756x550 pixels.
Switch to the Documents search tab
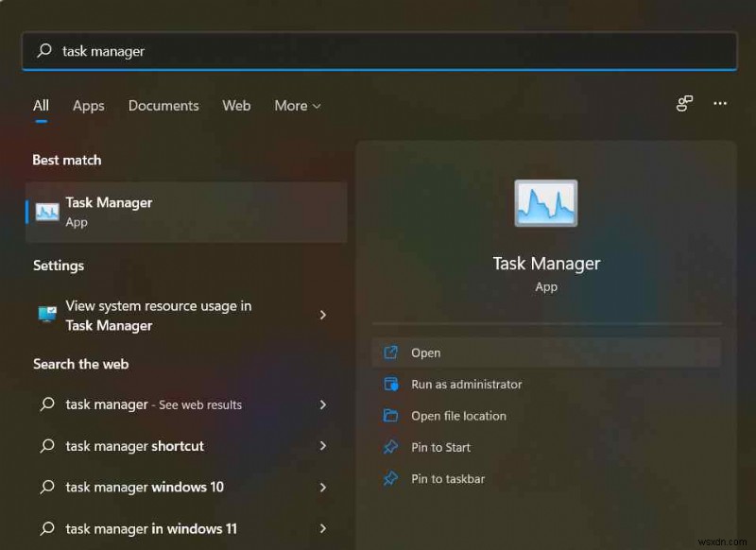(163, 106)
